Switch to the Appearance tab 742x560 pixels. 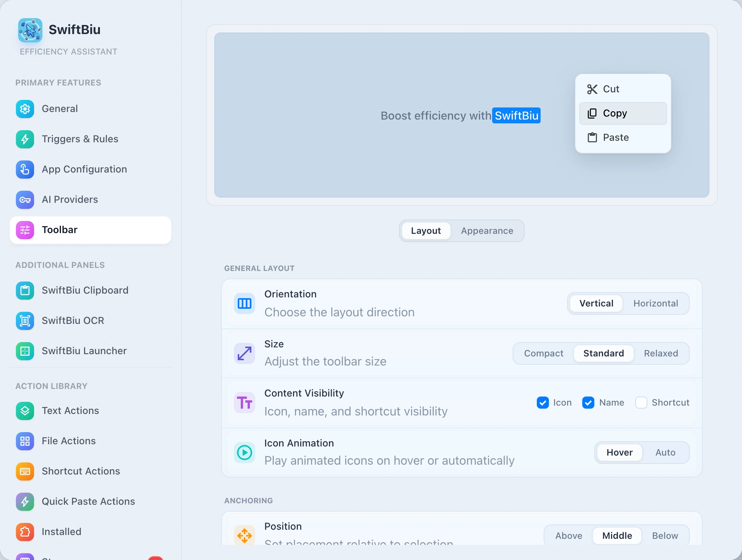487,231
